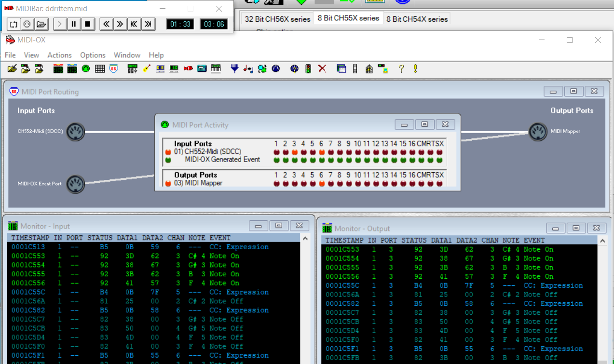Click the blue wheel sync toolbar icon
This screenshot has height=364, width=614.
(x=294, y=69)
